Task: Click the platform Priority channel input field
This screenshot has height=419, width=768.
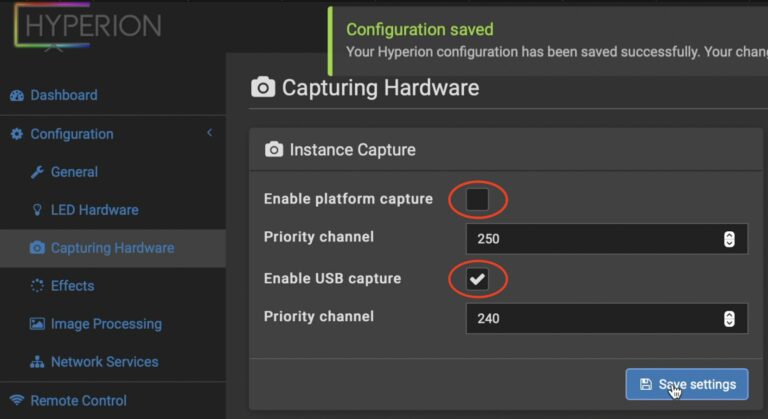Action: pyautogui.click(x=592, y=239)
